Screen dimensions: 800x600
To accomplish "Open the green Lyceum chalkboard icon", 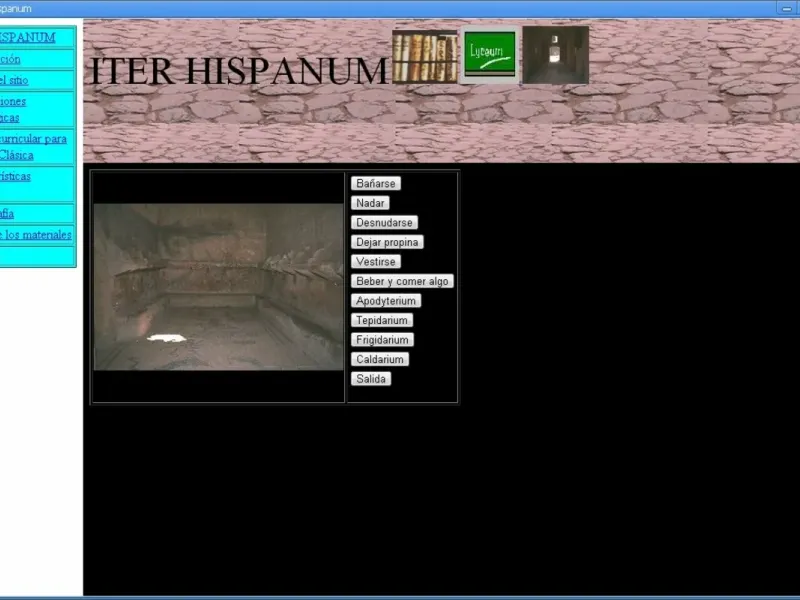I will coord(489,54).
